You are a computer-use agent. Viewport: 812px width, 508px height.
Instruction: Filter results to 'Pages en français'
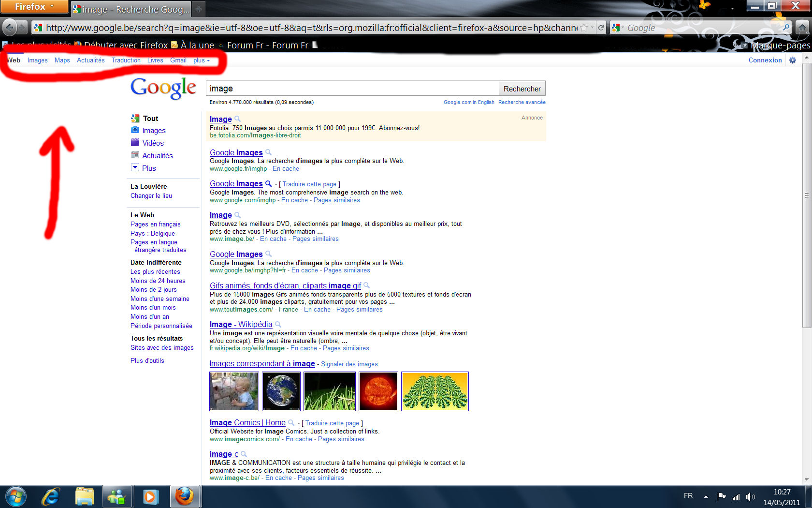[156, 224]
